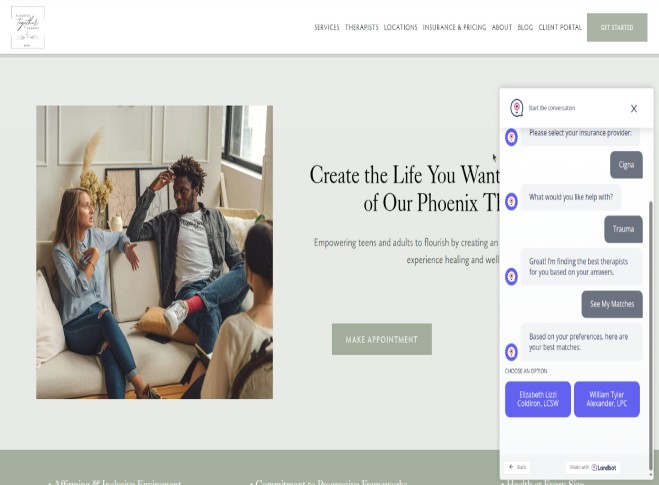The width and height of the screenshot is (659, 485).
Task: Open Insurance & Pricing page
Action: point(454,27)
